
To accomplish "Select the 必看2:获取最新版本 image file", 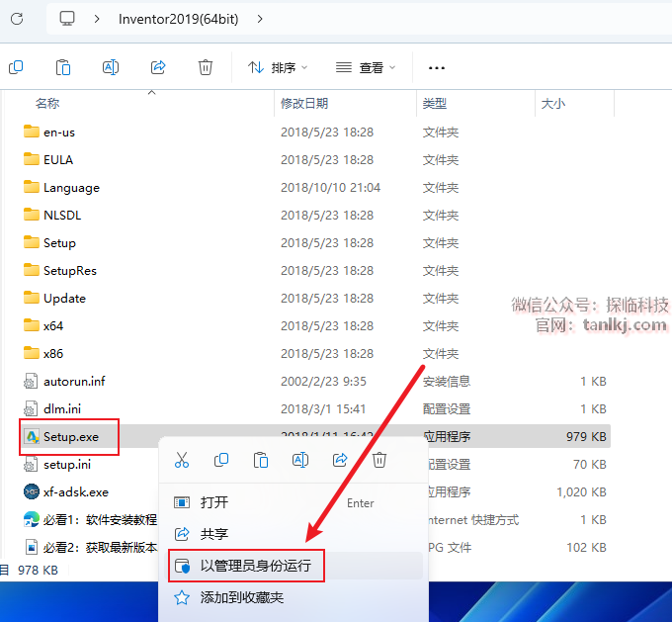I will [91, 548].
